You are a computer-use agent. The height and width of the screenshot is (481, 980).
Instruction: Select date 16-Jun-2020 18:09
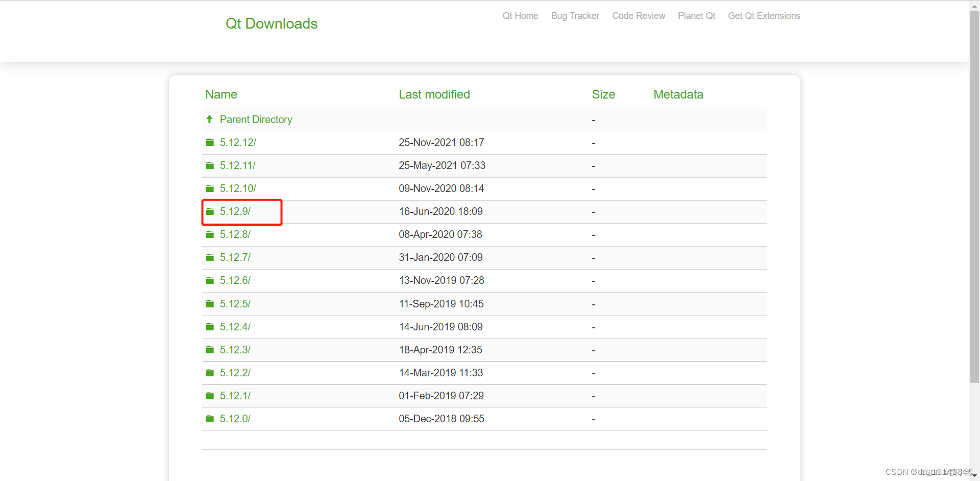441,211
